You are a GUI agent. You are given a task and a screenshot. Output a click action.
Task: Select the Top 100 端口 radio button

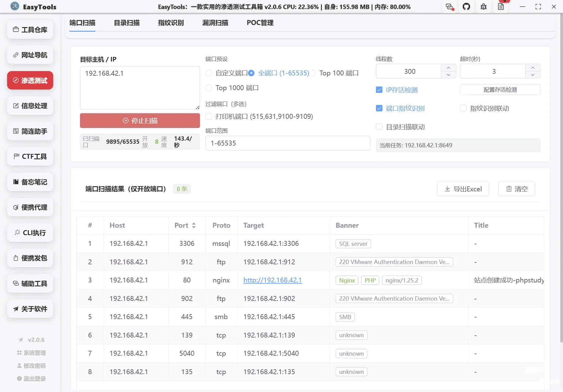(x=313, y=73)
